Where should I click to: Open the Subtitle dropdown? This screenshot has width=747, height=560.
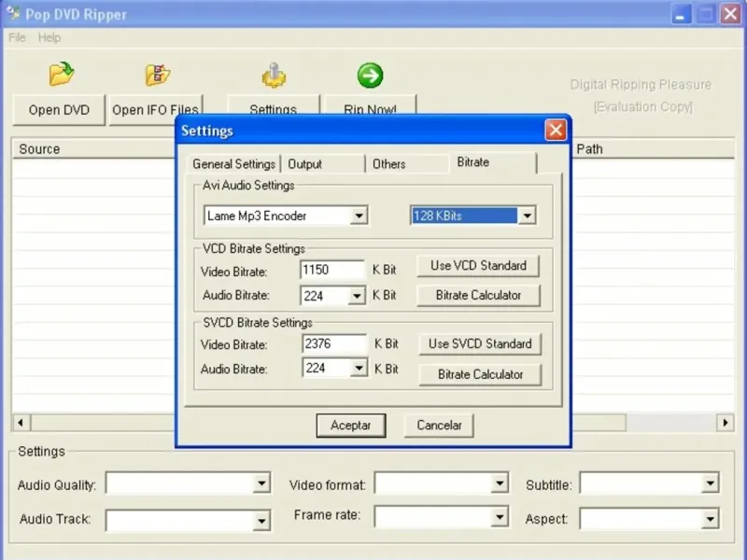[x=710, y=483]
